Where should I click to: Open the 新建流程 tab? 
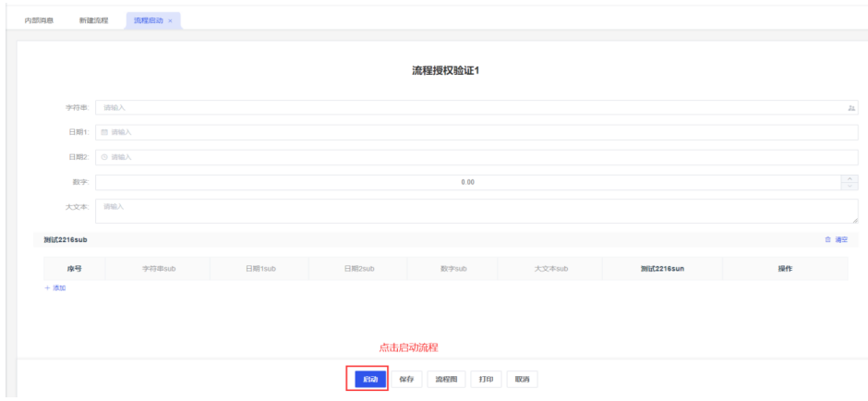click(x=93, y=21)
